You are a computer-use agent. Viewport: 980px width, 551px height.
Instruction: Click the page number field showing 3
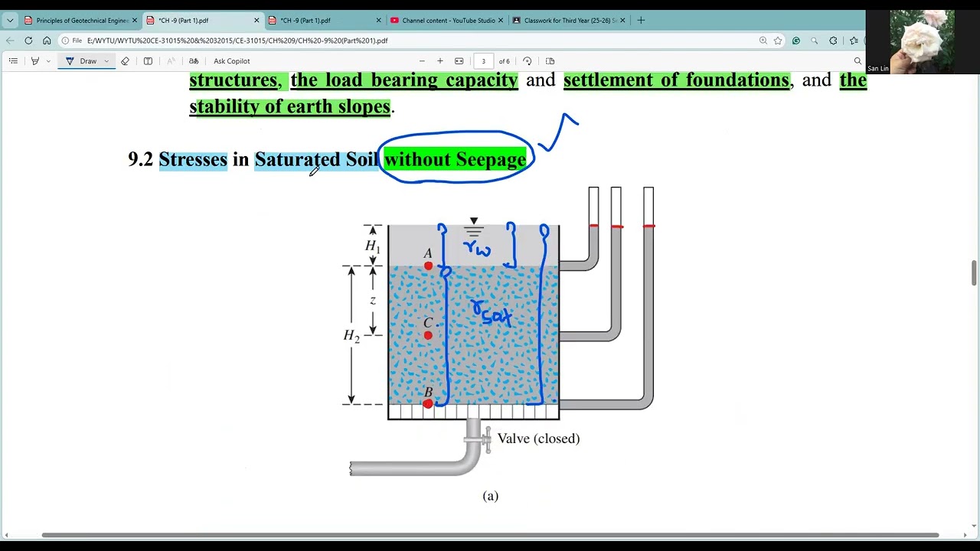(483, 61)
